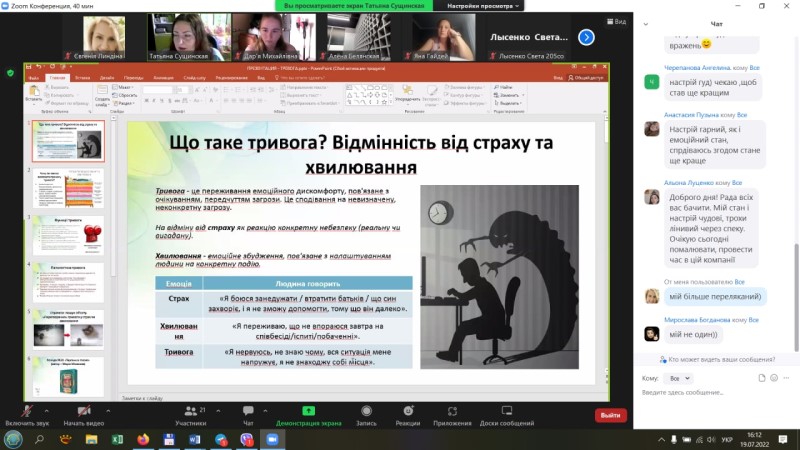This screenshot has width=800, height=450.
Task: Expand the Кому recipient dropdown
Action: point(679,379)
